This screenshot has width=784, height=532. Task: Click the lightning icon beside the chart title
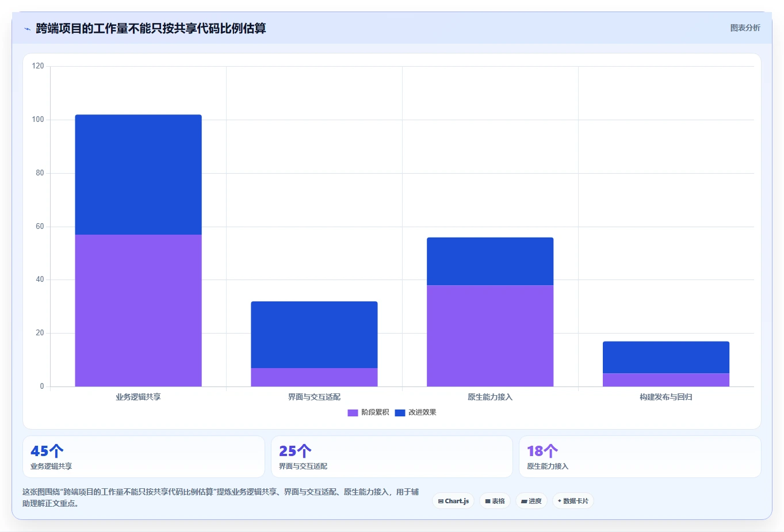tap(27, 29)
